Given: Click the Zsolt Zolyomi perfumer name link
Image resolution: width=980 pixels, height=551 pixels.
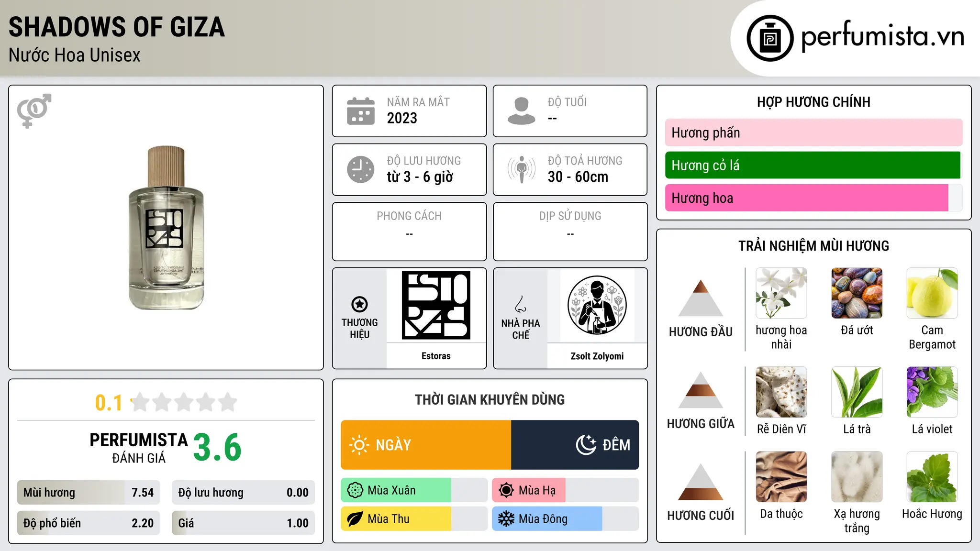Looking at the screenshot, I should pos(597,356).
